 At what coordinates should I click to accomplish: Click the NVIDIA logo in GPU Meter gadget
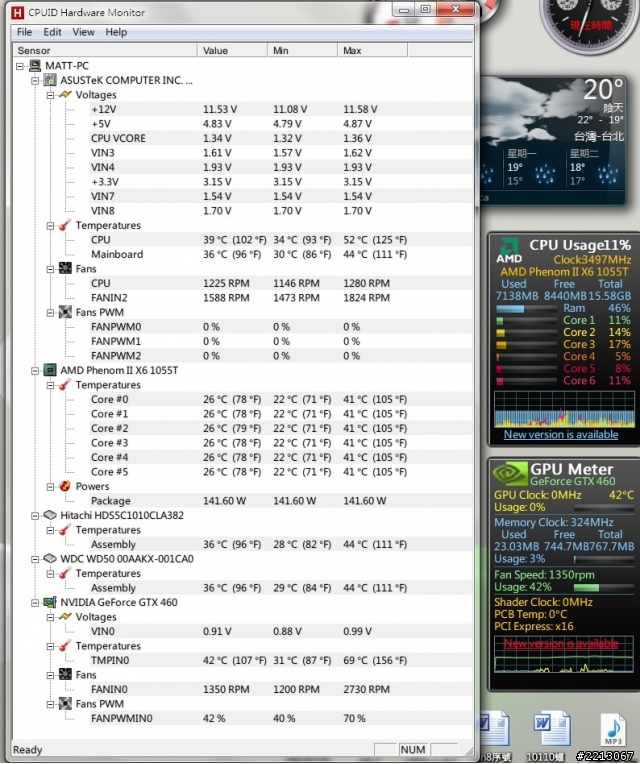(509, 474)
